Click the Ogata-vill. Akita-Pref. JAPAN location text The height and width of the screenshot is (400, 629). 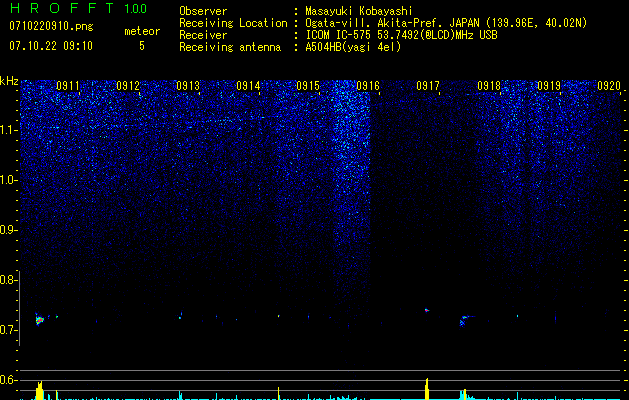pyautogui.click(x=446, y=23)
